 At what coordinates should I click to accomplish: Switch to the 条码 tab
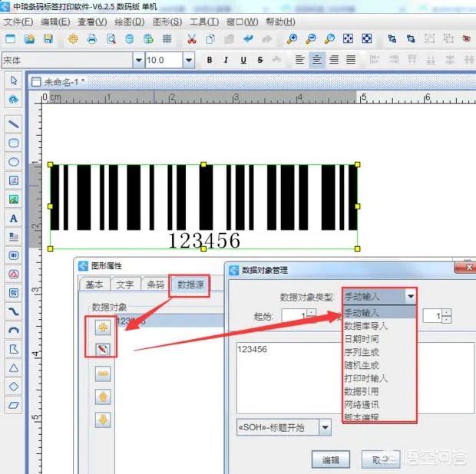[155, 285]
